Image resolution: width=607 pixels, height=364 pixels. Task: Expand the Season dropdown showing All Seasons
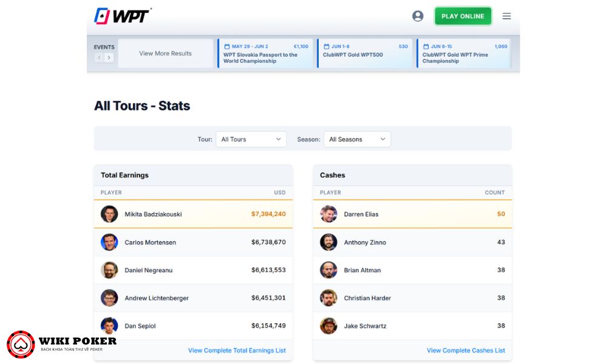(357, 140)
